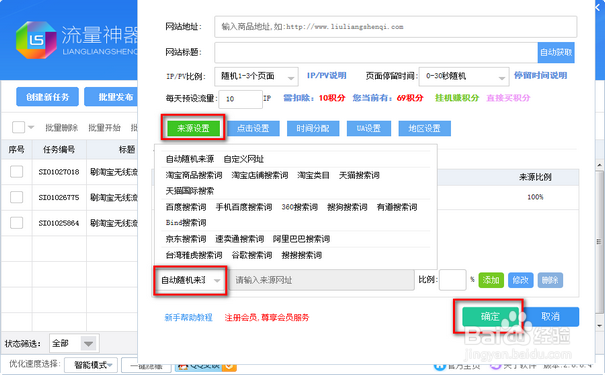This screenshot has width=605, height=375.
Task: Select 天猫搜索词 option
Action: tap(359, 175)
